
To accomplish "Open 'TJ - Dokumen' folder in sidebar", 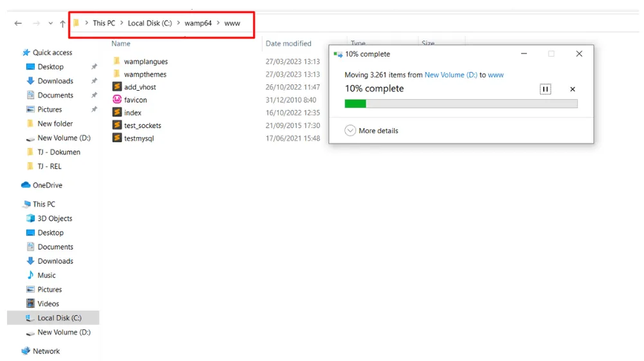I will click(x=58, y=152).
